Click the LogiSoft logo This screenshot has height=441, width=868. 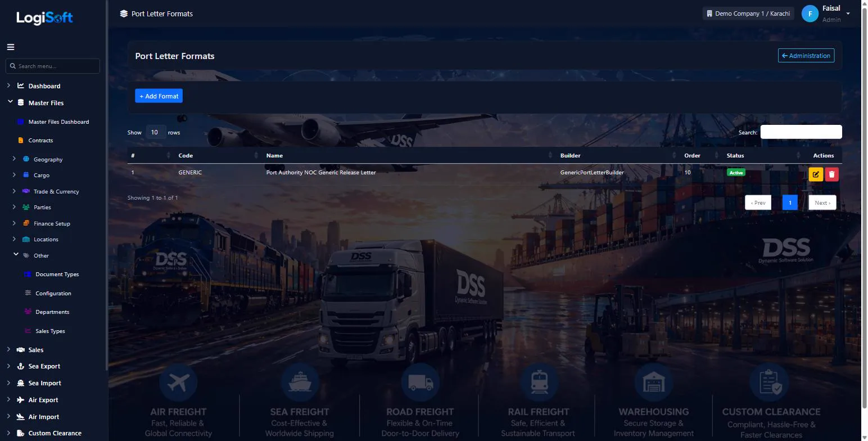click(x=44, y=18)
